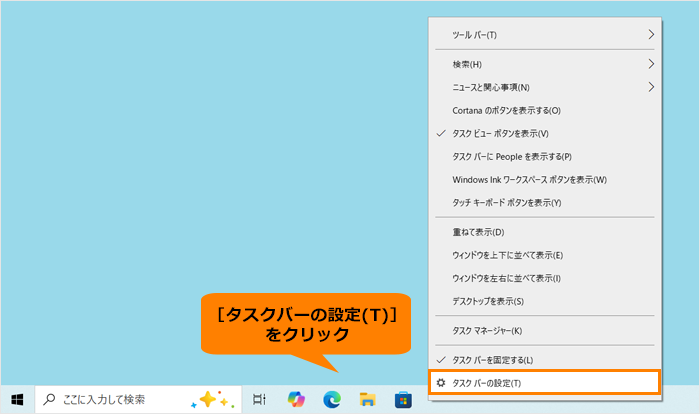The image size is (700, 414).
Task: Open the Windows Start menu
Action: coord(17,399)
